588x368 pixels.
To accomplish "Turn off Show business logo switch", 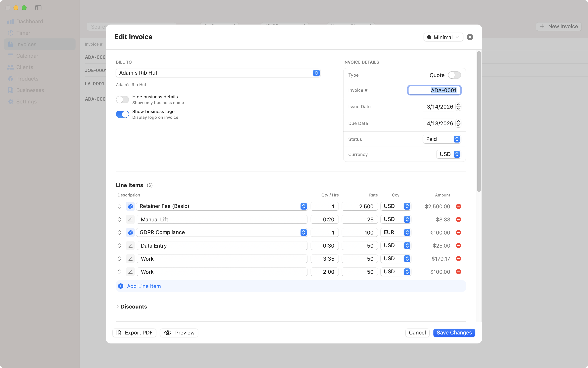I will pyautogui.click(x=122, y=114).
